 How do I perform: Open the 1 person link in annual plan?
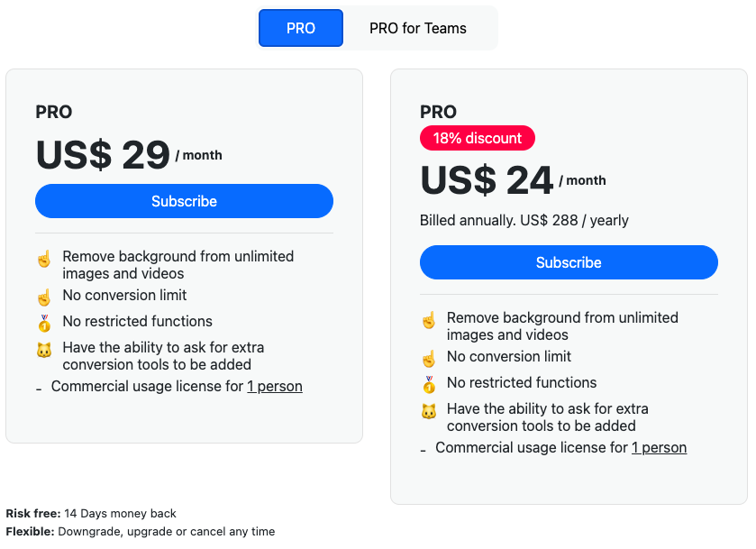click(x=659, y=448)
